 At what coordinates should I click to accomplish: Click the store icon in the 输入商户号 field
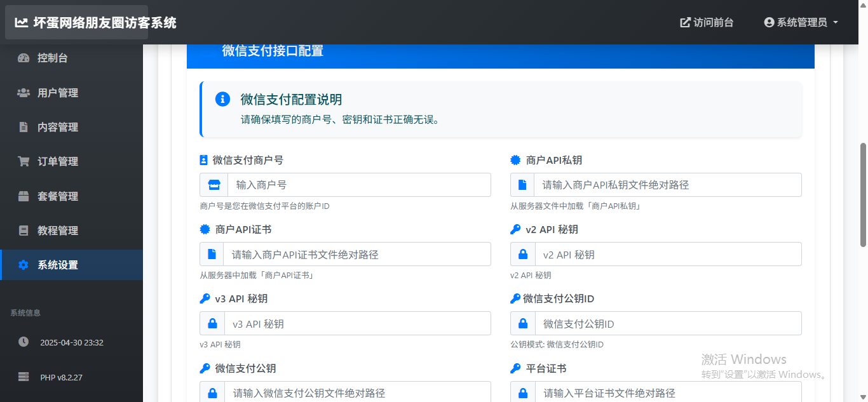point(214,185)
